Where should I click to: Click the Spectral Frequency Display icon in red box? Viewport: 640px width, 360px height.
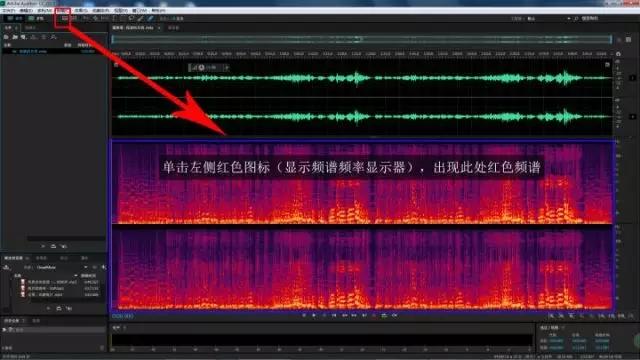tap(65, 18)
